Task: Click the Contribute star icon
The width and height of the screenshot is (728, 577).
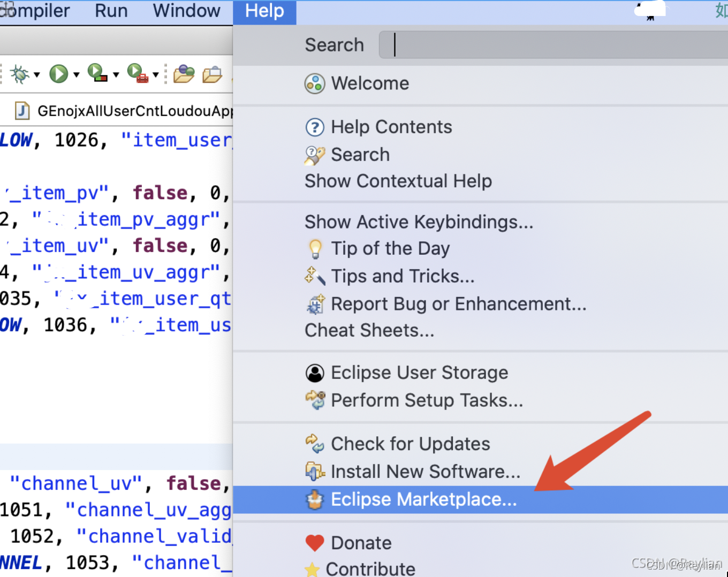Action: click(312, 569)
